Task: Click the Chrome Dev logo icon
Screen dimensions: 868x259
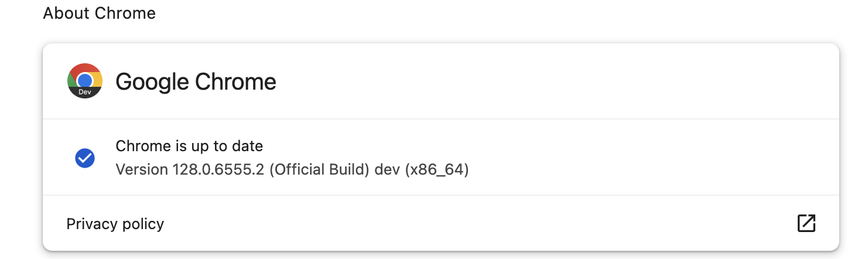Action: point(85,81)
